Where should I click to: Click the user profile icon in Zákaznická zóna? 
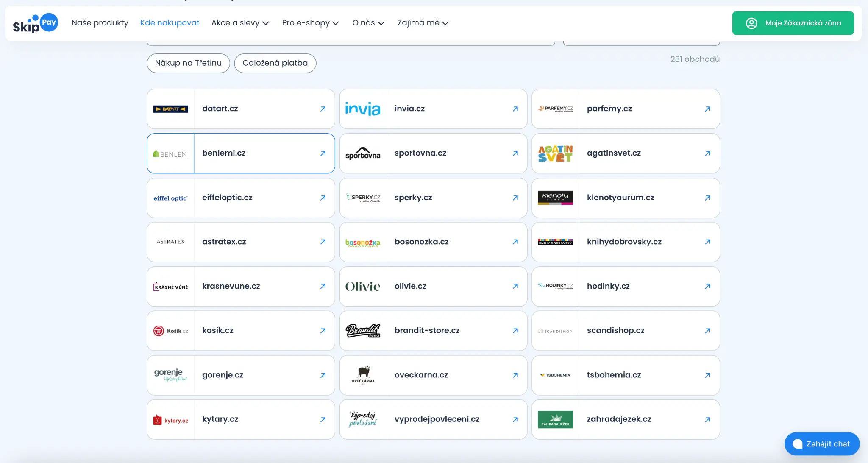(752, 23)
